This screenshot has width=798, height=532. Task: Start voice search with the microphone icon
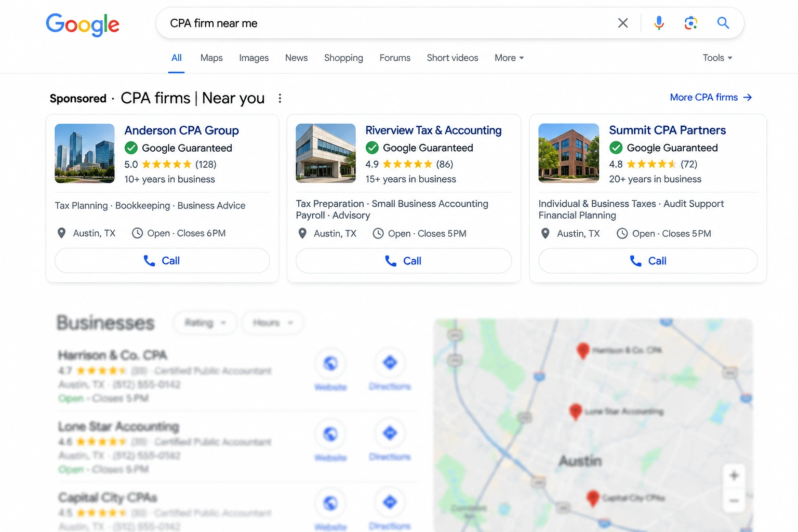[659, 23]
